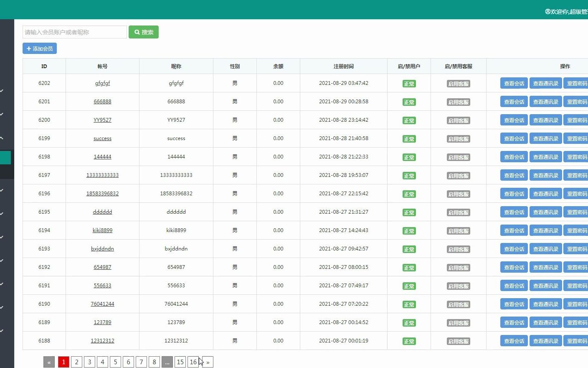This screenshot has width=588, height=368.
Task: Select pagination page 4
Action: 102,362
